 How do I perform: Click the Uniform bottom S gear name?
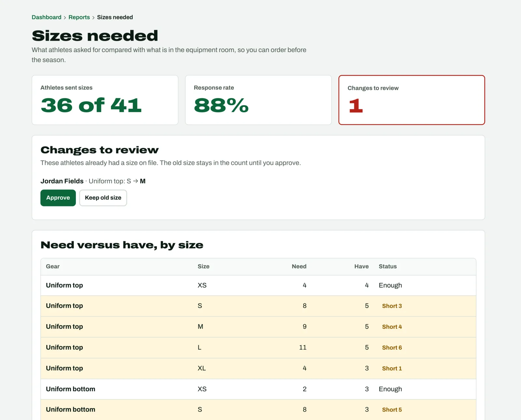tap(71, 410)
